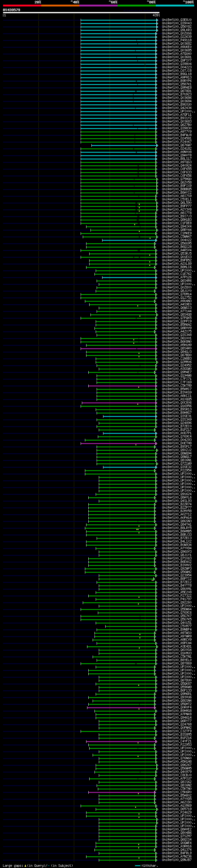
Task: Select hit label UniRef100_Q42434
Action: point(176,108)
